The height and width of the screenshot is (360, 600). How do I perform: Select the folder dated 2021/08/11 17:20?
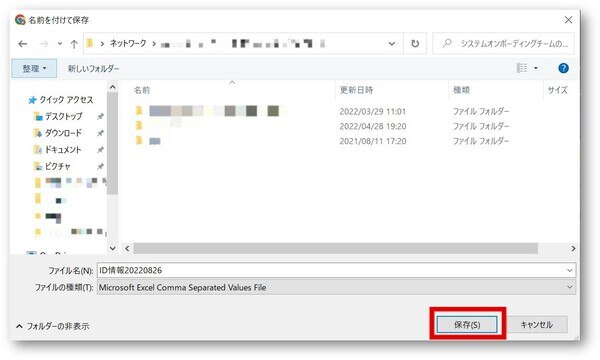(321, 141)
